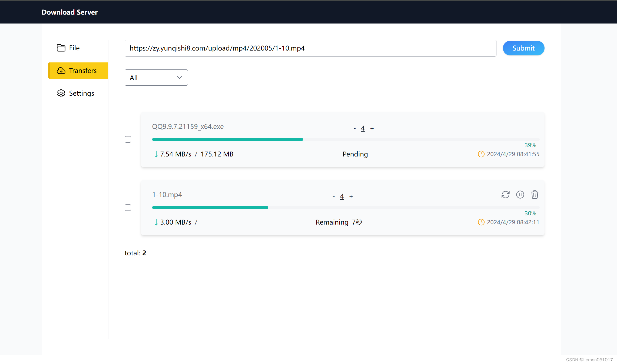This screenshot has width=617, height=364.
Task: Increase the thread count for QQ9.9.7.21159_x64.exe
Action: click(x=372, y=129)
